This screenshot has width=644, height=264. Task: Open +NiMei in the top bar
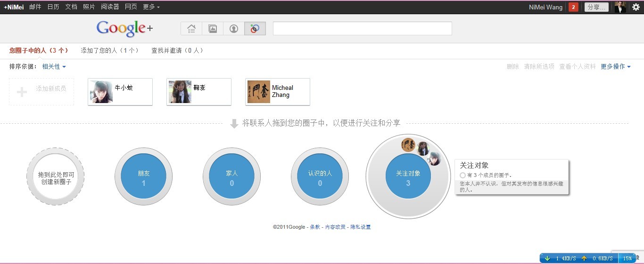click(14, 7)
